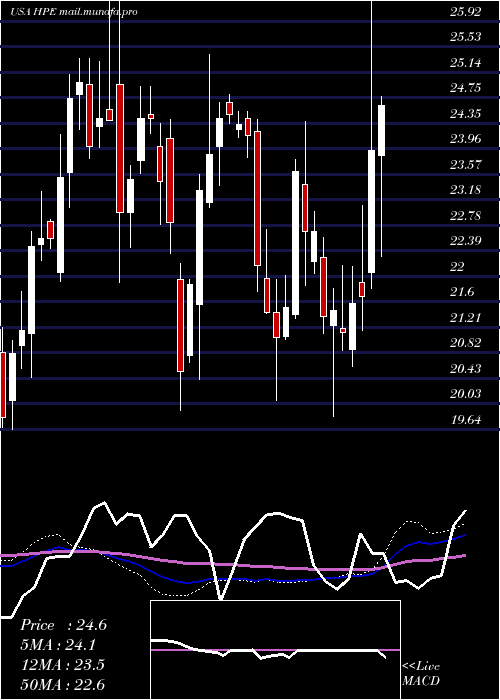Click the last white candlestick on the chart
Image resolution: width=500 pixels, height=700 pixels.
coord(382,130)
